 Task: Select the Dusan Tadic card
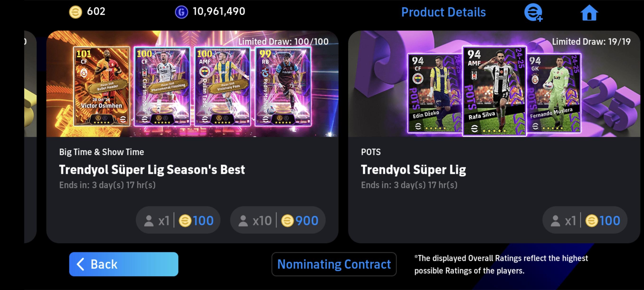222,86
